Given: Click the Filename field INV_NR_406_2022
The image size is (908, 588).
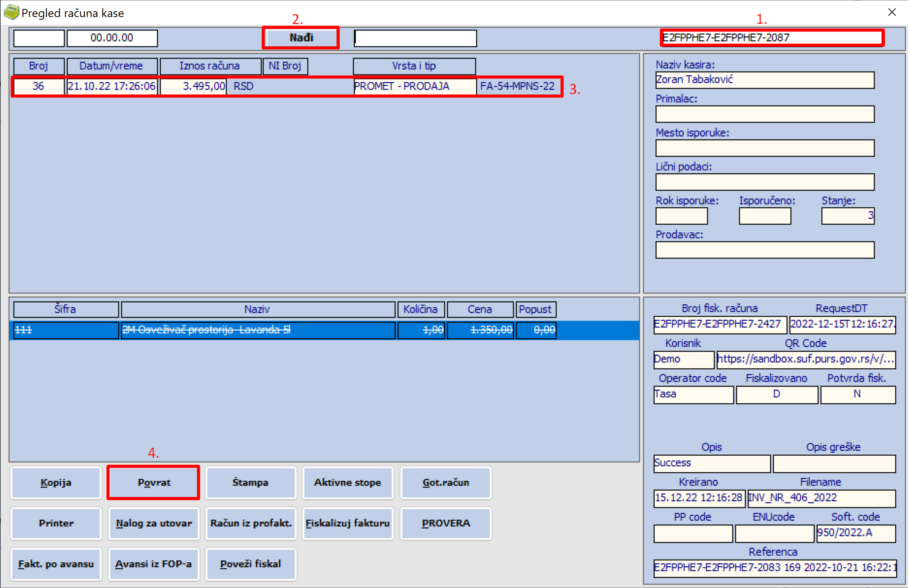Looking at the screenshot, I should click(x=821, y=498).
